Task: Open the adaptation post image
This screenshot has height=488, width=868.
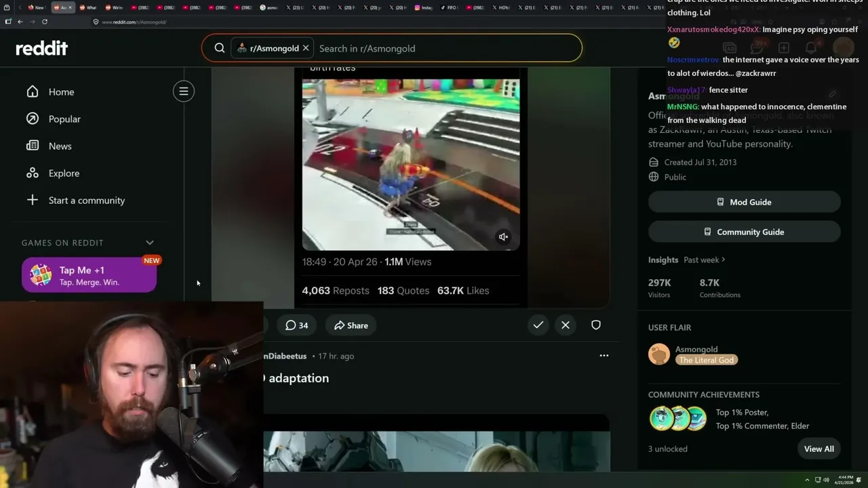Action: pos(437,451)
